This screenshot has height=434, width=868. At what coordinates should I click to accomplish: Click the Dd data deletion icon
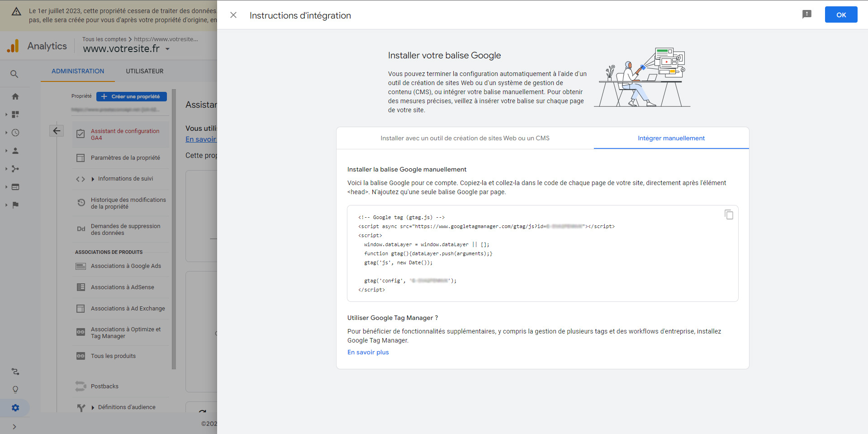click(x=81, y=229)
